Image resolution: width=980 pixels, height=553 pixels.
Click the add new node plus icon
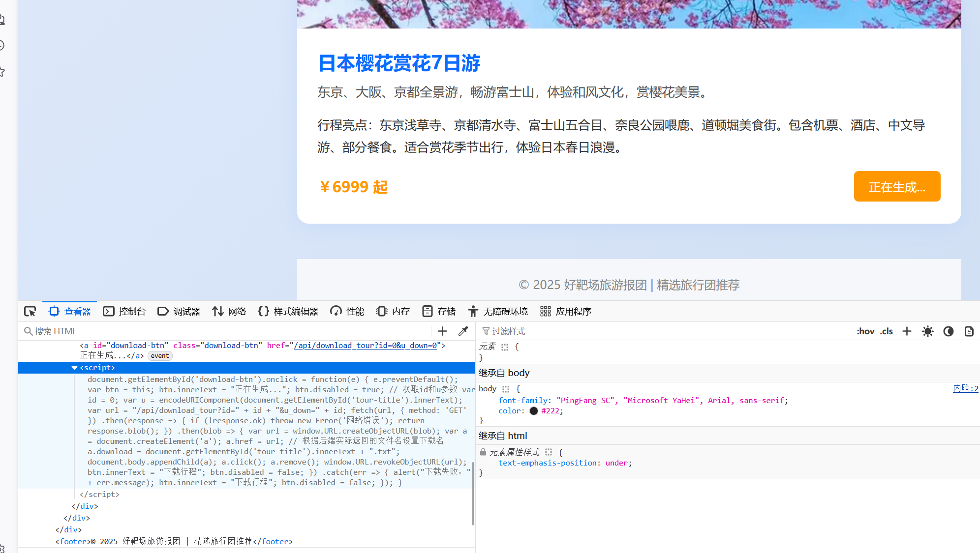442,331
